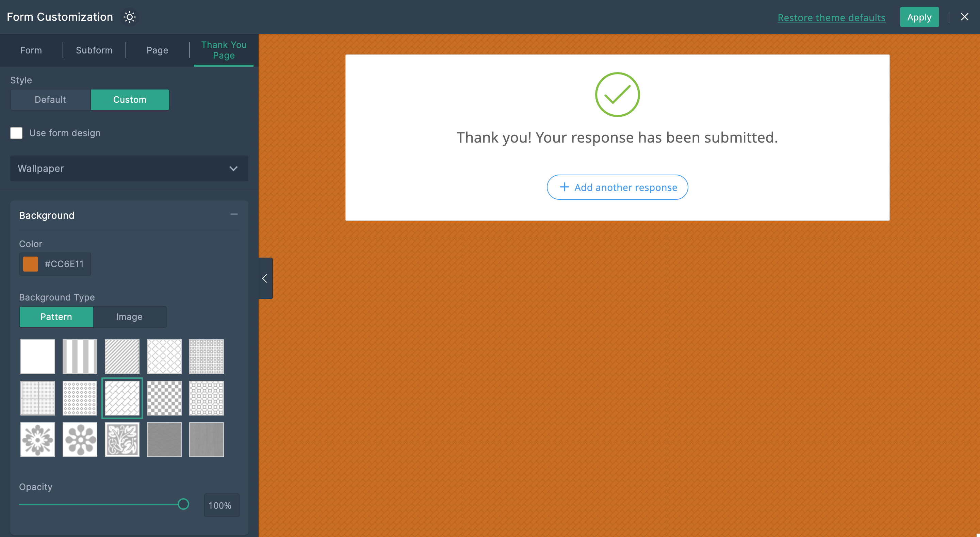This screenshot has height=537, width=980.
Task: Click the Restore theme defaults link
Action: point(832,17)
